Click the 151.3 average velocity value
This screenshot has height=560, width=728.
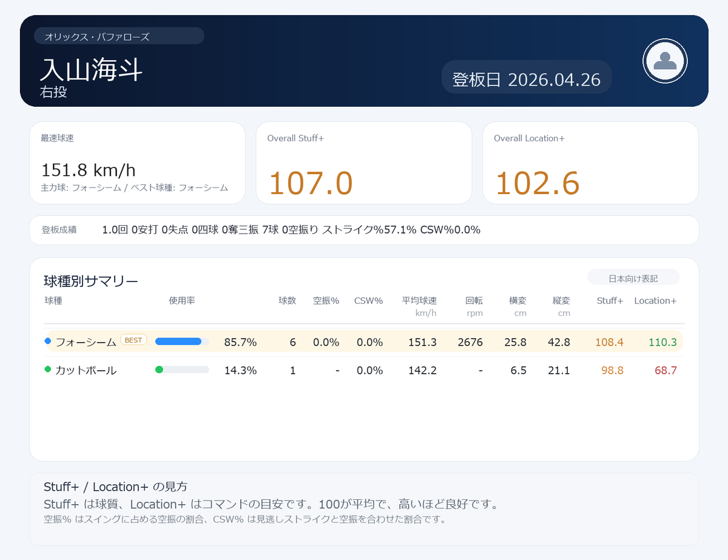tap(422, 342)
